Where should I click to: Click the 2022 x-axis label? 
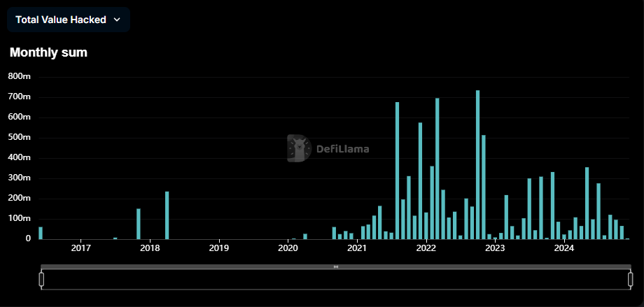(426, 248)
